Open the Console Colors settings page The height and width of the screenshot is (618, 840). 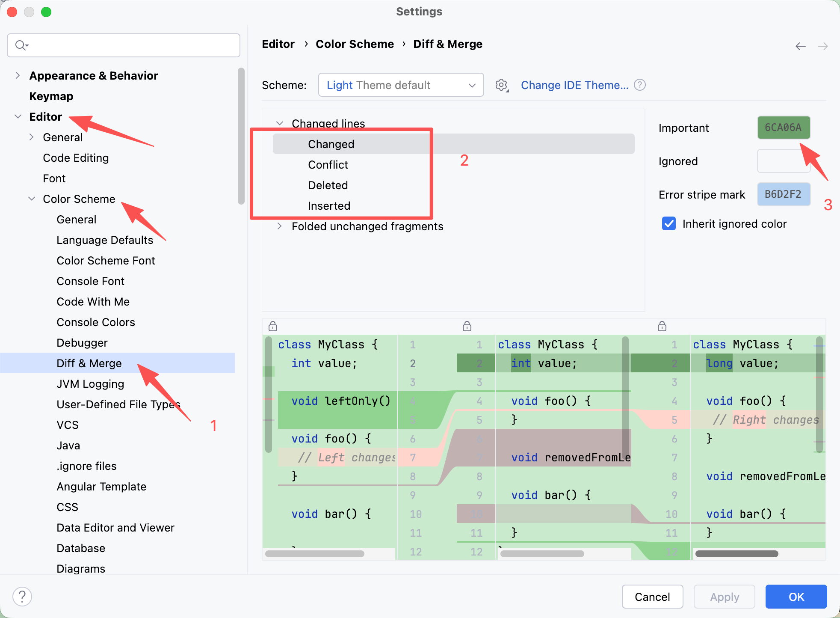[96, 322]
